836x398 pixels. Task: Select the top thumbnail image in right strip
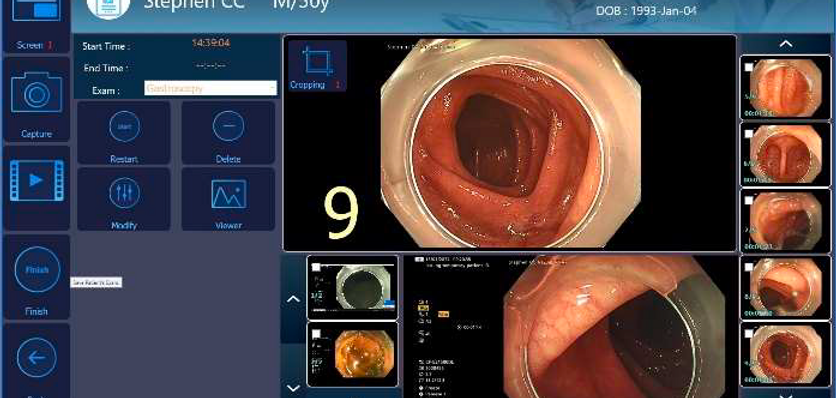pos(786,87)
